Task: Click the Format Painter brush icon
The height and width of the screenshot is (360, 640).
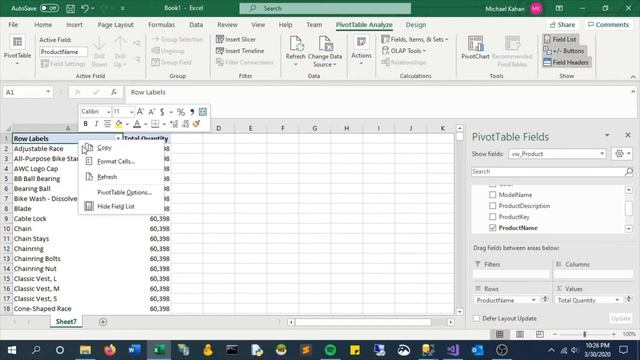Action: (x=196, y=124)
